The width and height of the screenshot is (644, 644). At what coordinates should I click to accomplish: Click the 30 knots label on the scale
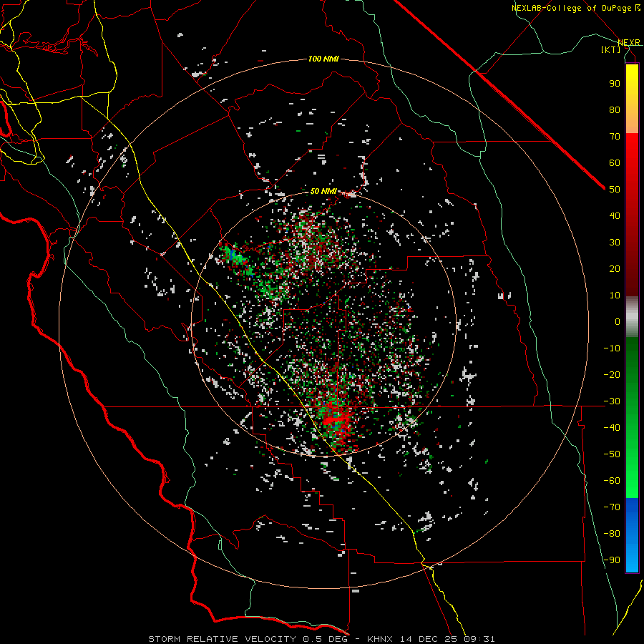[x=615, y=243]
